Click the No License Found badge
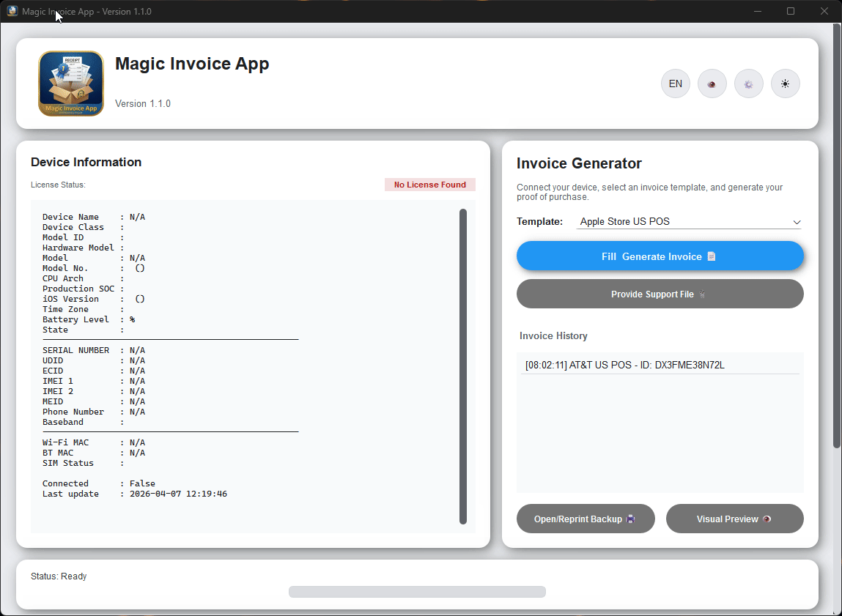 point(430,185)
